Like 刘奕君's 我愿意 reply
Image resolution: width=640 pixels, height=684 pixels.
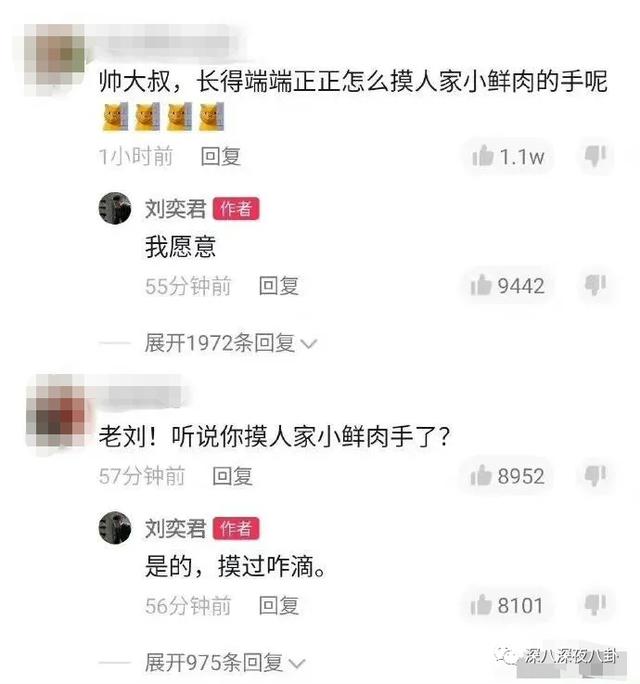(x=507, y=286)
